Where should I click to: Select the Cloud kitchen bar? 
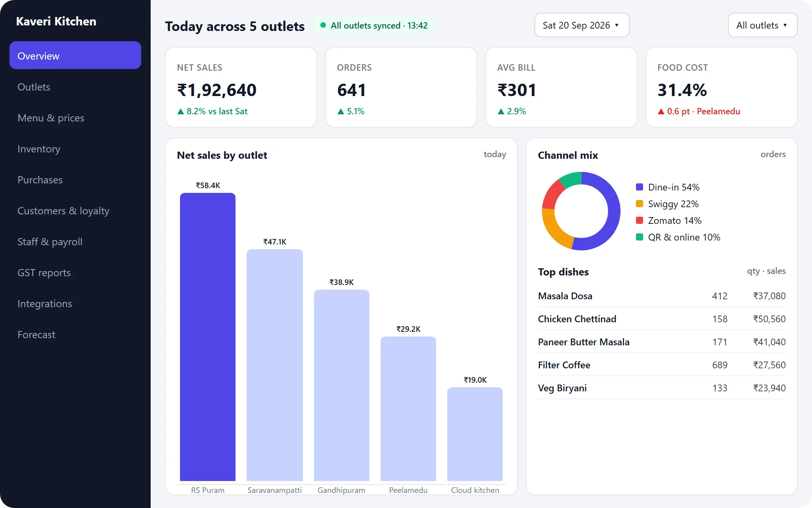pyautogui.click(x=475, y=434)
